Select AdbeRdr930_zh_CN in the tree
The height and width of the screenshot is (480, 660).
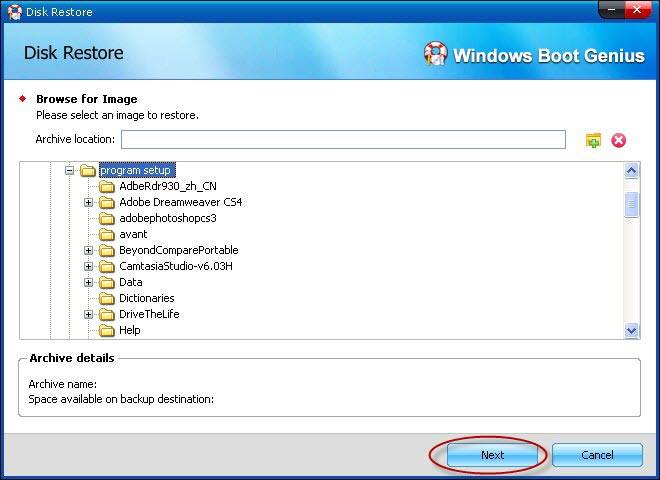coord(168,186)
